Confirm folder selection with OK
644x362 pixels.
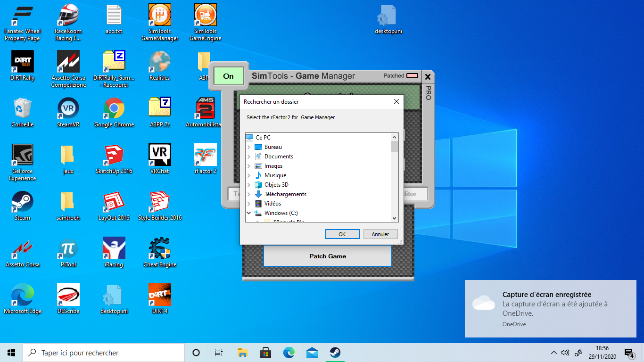pyautogui.click(x=342, y=234)
